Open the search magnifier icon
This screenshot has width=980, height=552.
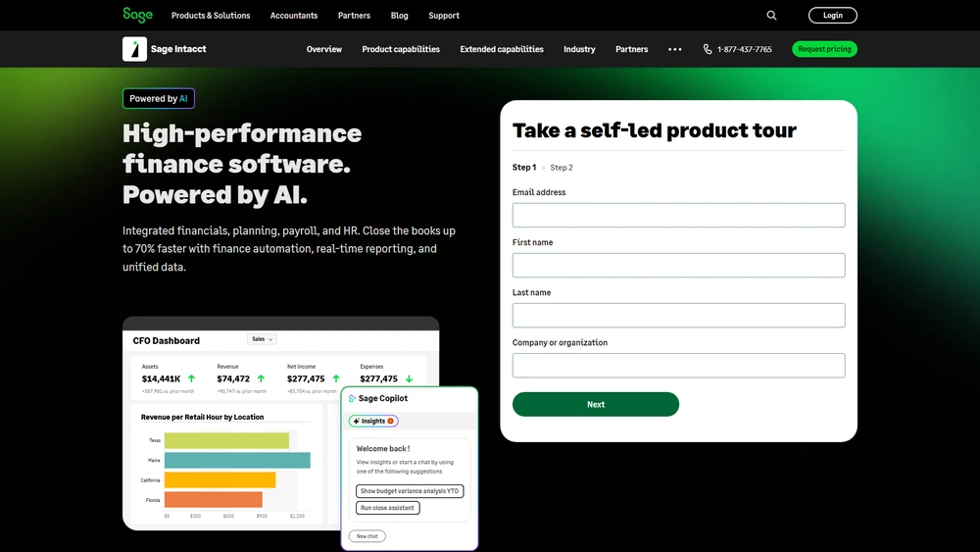(771, 15)
